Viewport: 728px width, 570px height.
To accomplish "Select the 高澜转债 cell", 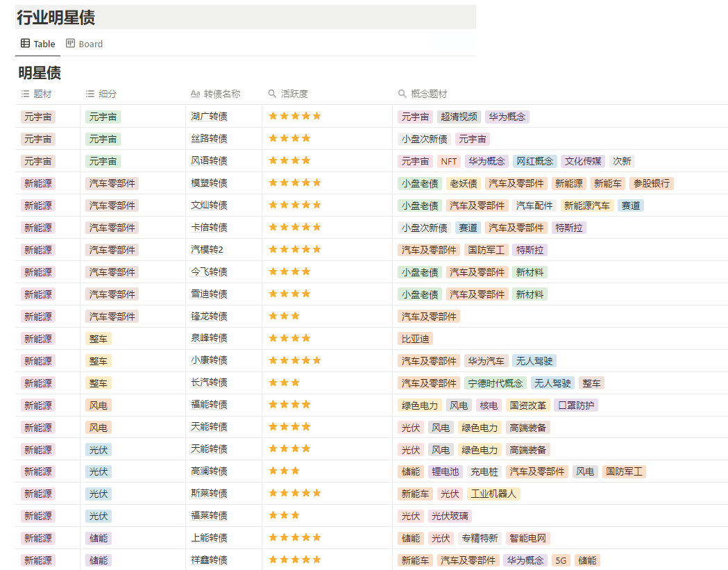I will (x=224, y=471).
